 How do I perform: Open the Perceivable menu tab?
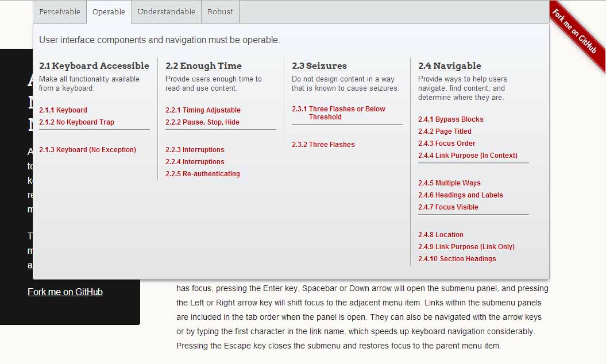click(x=60, y=12)
